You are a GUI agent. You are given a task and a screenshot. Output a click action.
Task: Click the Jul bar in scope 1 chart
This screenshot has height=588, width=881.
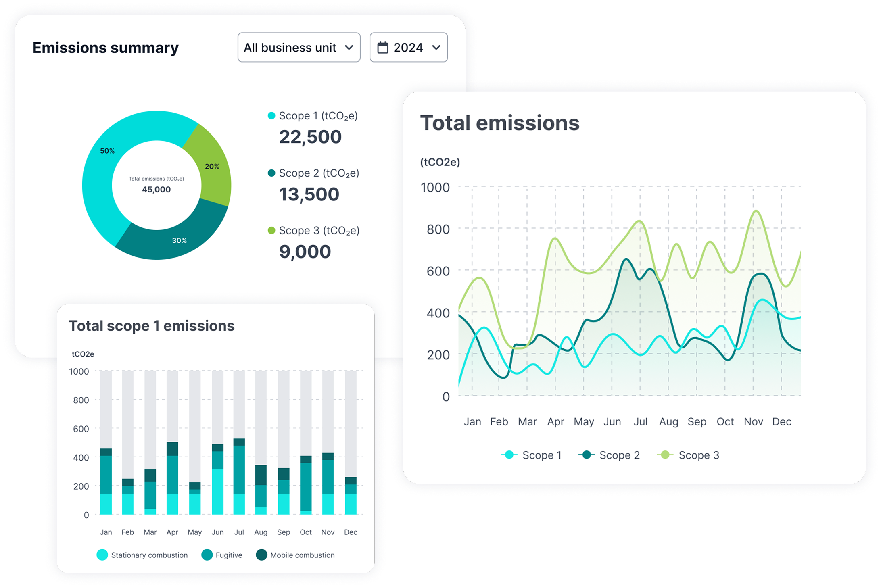click(x=239, y=476)
